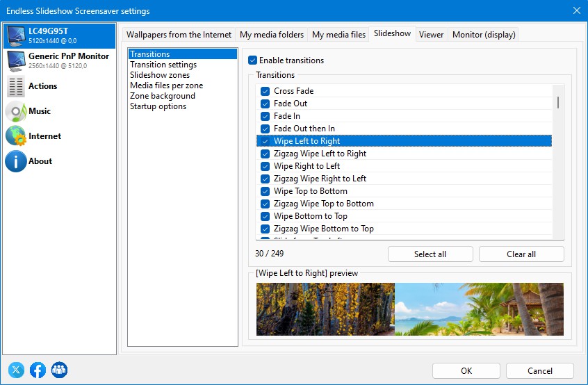
Task: Select the Cross Fade row text
Action: 293,91
